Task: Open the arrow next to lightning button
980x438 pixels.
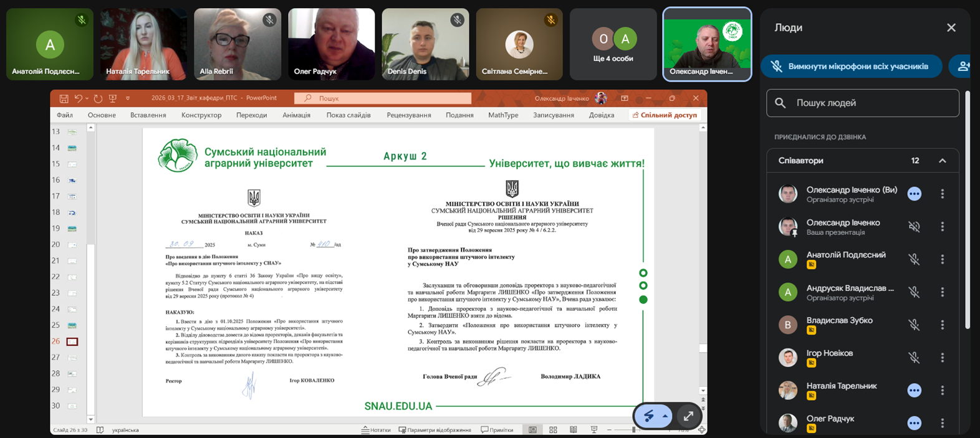Action: (x=665, y=416)
